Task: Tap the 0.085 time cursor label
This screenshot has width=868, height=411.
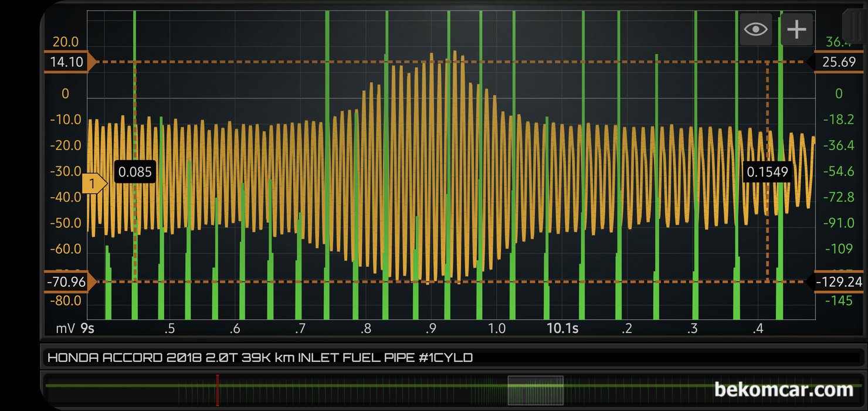Action: (135, 172)
